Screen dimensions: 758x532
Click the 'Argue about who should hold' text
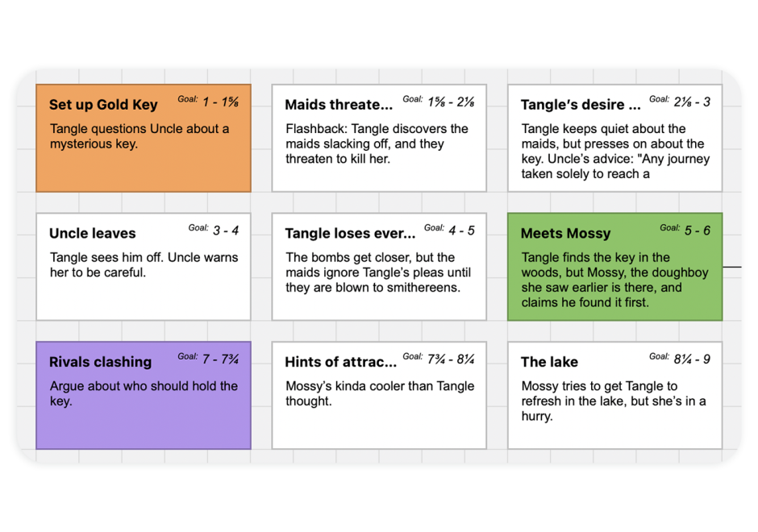pos(144,393)
